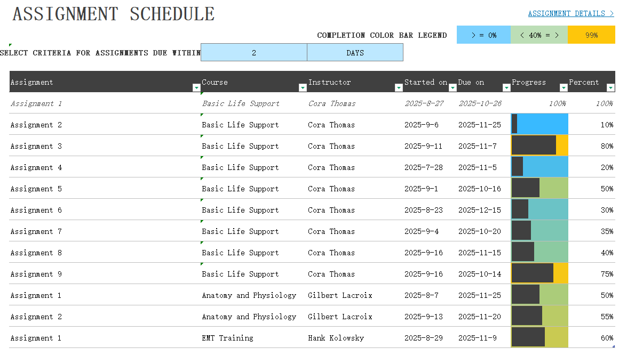Open the Instructor column filter
The image size is (619, 364).
click(x=398, y=87)
